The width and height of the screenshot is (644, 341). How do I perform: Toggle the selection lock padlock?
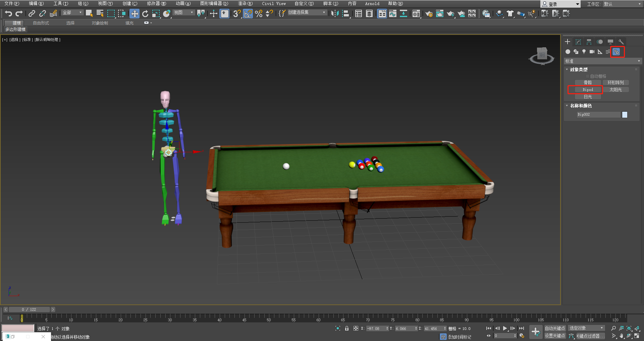point(347,328)
